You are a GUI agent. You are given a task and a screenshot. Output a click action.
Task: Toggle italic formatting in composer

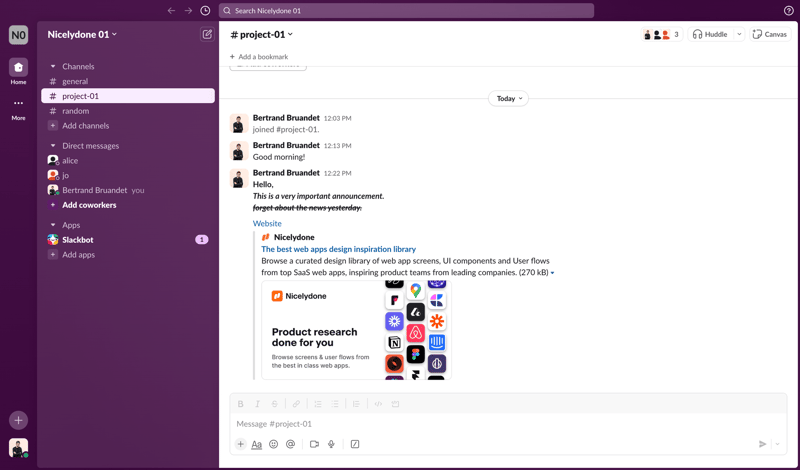click(x=258, y=404)
